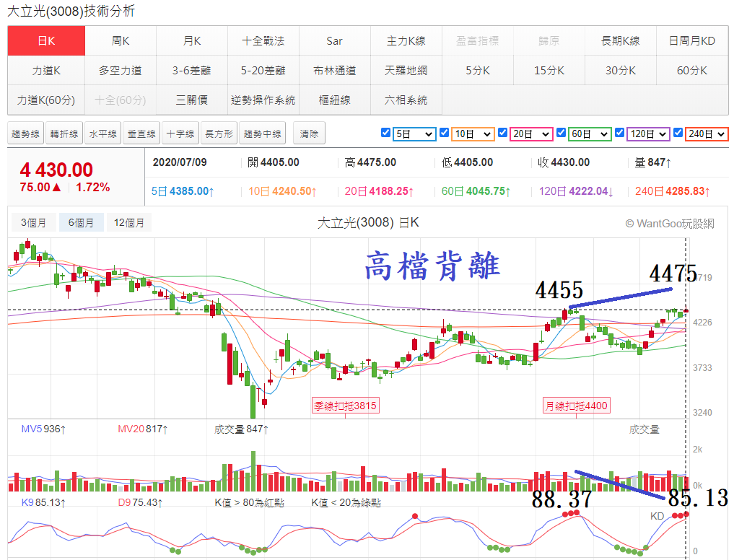The image size is (734, 560).
Task: Open the 10日 period dropdown
Action: click(x=473, y=134)
